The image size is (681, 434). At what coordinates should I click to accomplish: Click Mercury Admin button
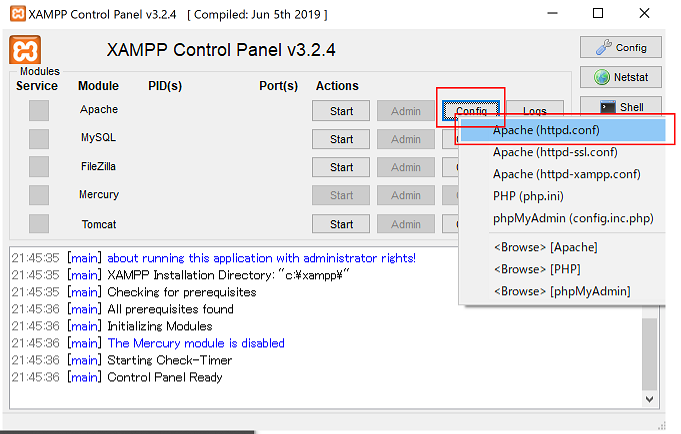406,195
